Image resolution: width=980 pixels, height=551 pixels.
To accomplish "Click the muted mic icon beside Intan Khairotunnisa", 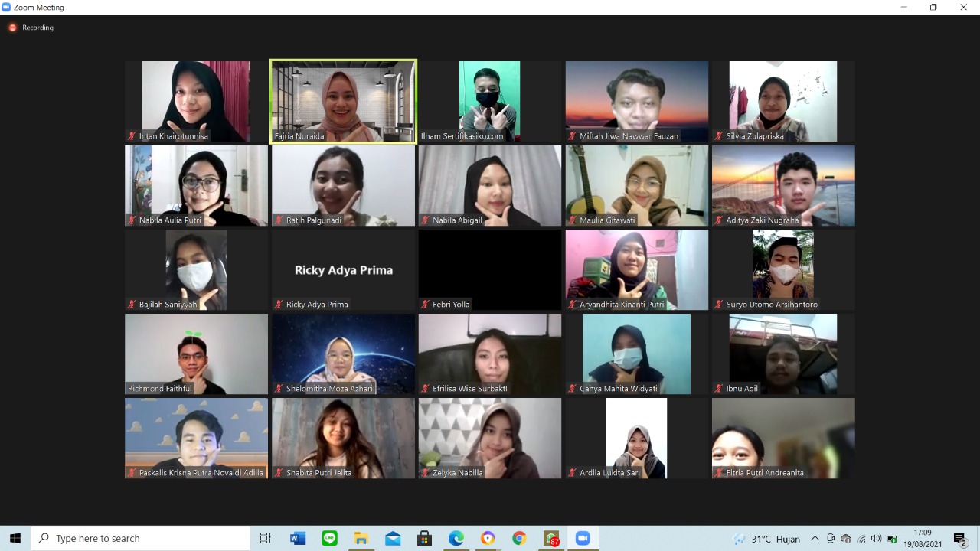I will pos(132,136).
